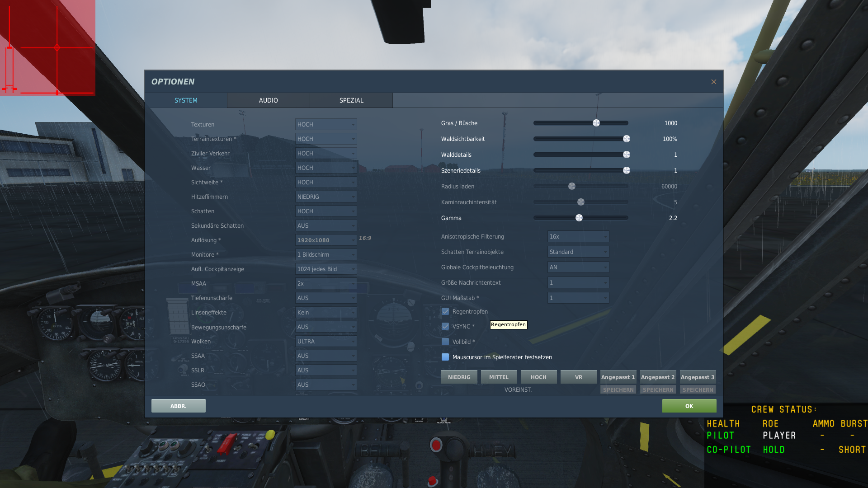This screenshot has width=868, height=488.
Task: Load the Angepasst 3 preset
Action: pyautogui.click(x=698, y=377)
